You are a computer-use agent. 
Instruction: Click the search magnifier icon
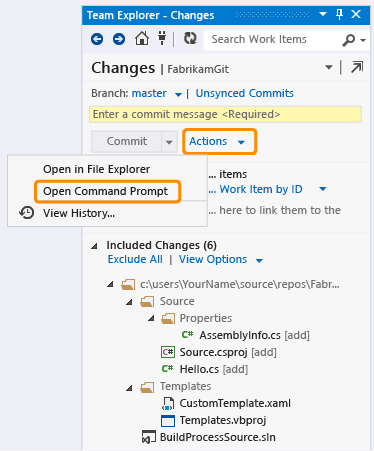point(349,40)
